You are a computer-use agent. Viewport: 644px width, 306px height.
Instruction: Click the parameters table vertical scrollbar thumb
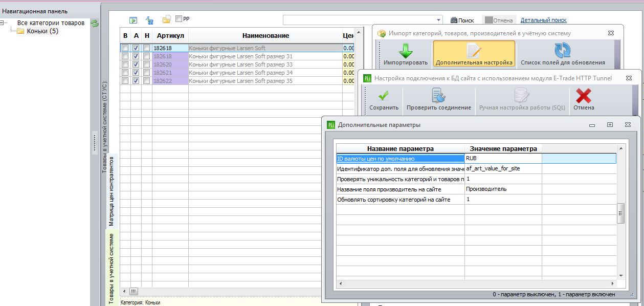tap(621, 213)
